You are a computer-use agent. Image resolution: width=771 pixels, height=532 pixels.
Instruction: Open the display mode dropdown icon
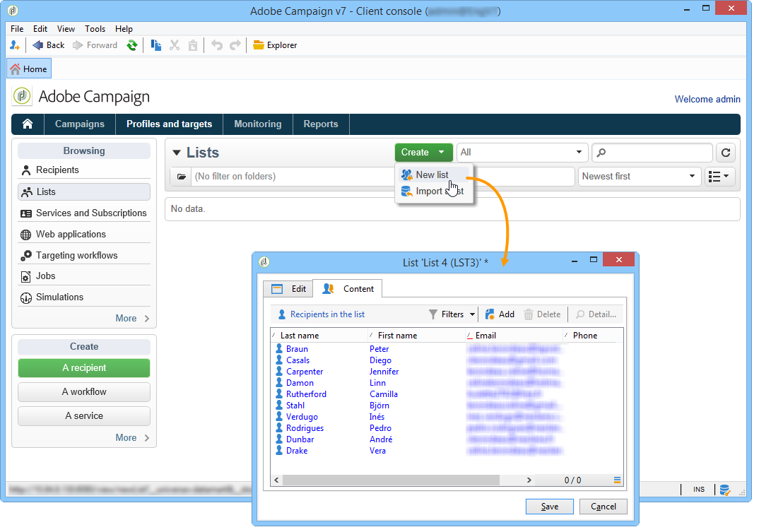pos(720,176)
